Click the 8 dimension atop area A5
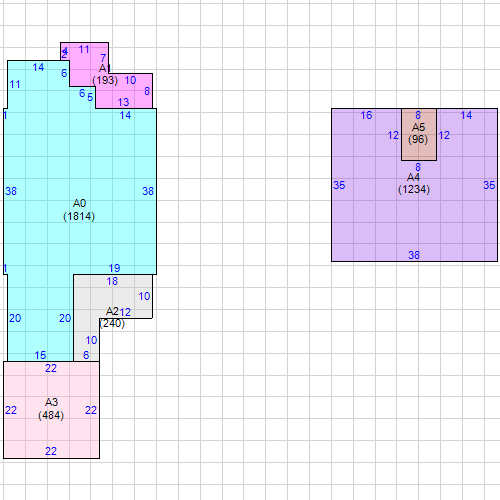Image resolution: width=500 pixels, height=500 pixels. 418,115
